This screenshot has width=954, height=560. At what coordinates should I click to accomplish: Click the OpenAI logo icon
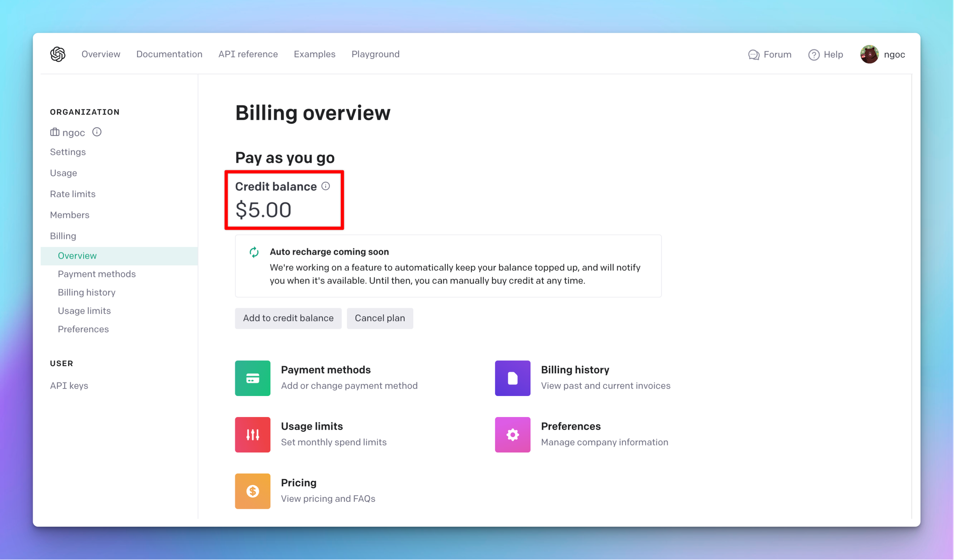tap(58, 54)
